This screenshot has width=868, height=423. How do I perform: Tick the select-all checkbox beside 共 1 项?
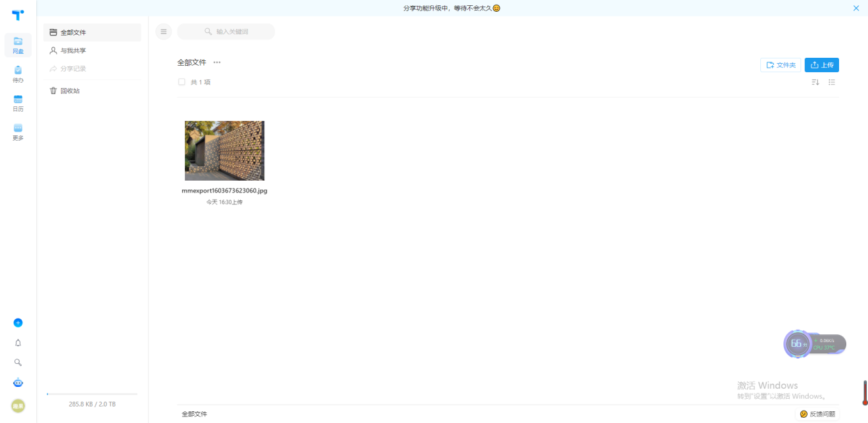[181, 82]
